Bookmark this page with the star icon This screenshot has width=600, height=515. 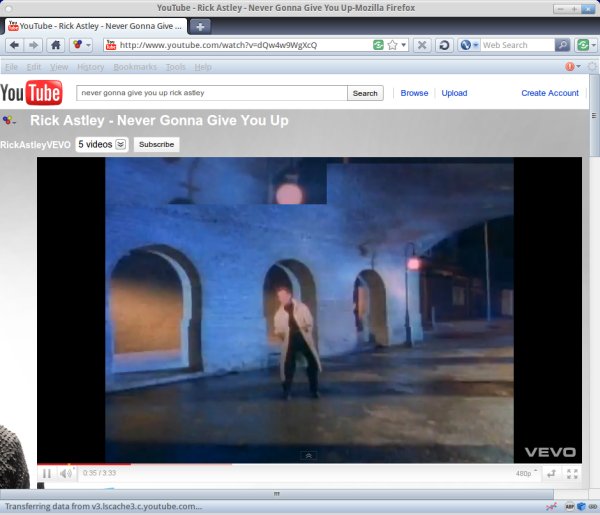(392, 45)
